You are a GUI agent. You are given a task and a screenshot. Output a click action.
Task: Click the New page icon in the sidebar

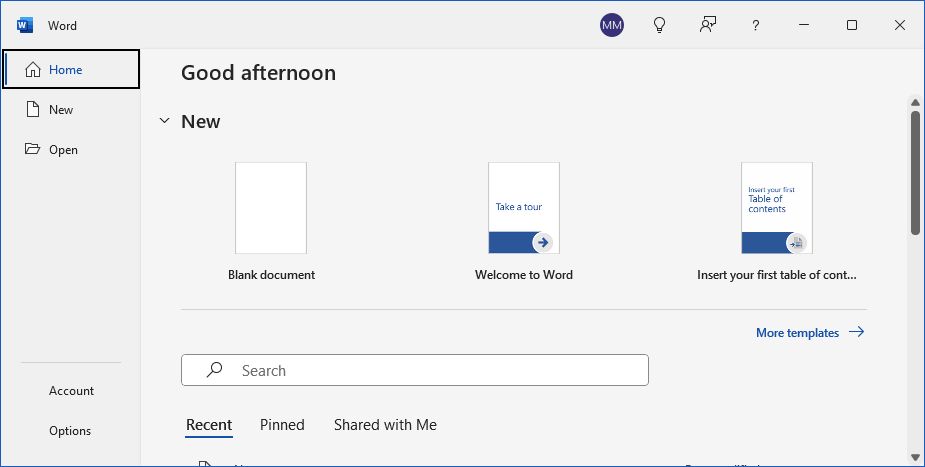click(x=33, y=110)
